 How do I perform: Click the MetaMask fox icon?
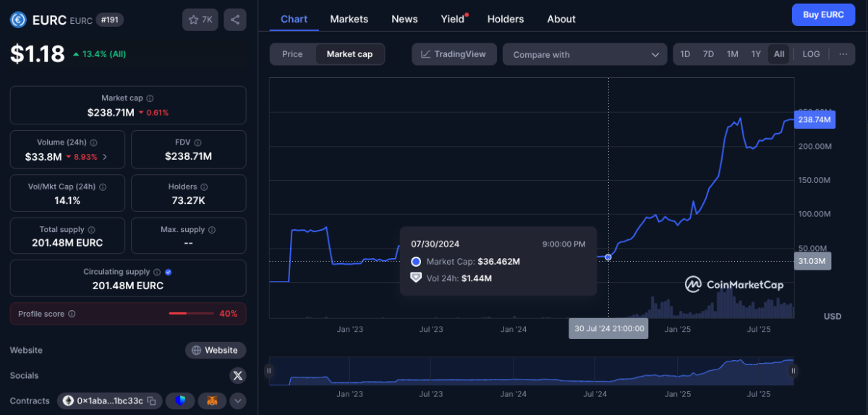coord(212,401)
